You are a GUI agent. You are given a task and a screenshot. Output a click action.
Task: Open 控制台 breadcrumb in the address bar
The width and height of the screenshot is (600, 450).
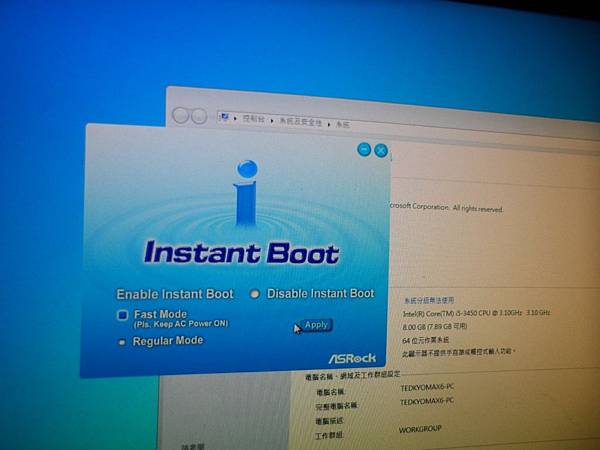(x=253, y=119)
